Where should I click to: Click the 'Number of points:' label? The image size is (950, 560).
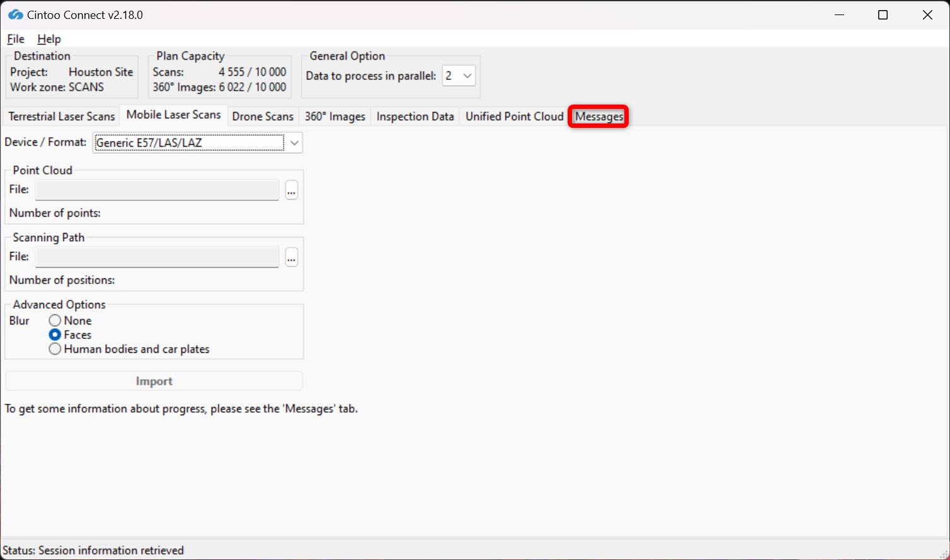[55, 213]
